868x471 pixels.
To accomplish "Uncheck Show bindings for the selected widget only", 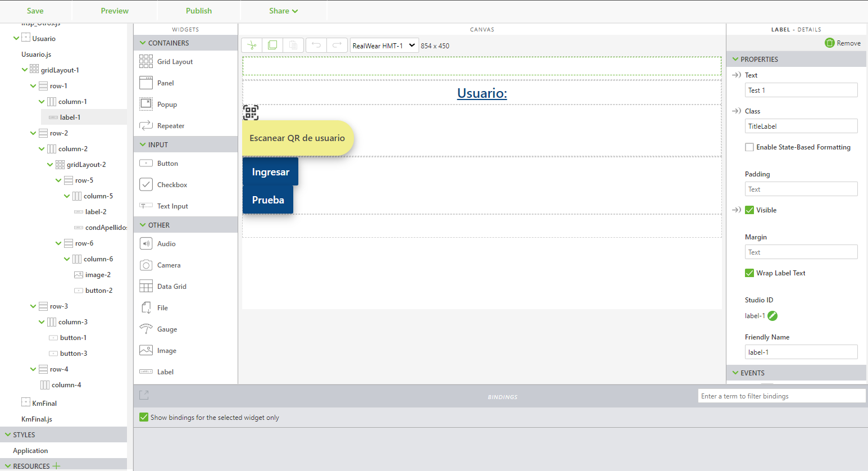I will click(x=144, y=417).
